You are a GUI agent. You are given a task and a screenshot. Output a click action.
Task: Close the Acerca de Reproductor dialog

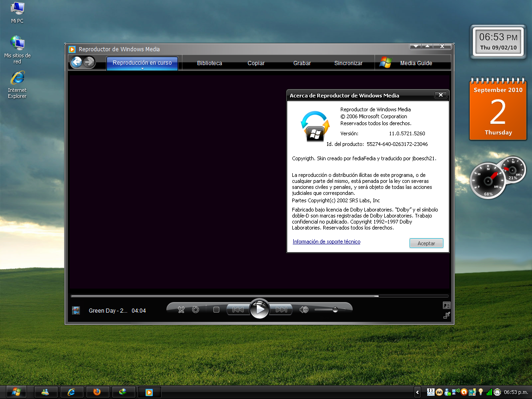click(441, 95)
